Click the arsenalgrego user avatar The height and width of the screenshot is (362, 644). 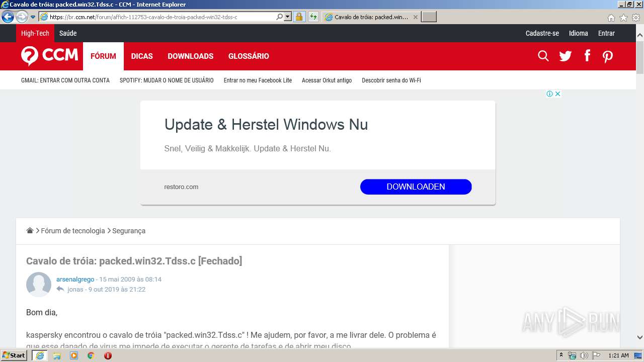tap(39, 285)
